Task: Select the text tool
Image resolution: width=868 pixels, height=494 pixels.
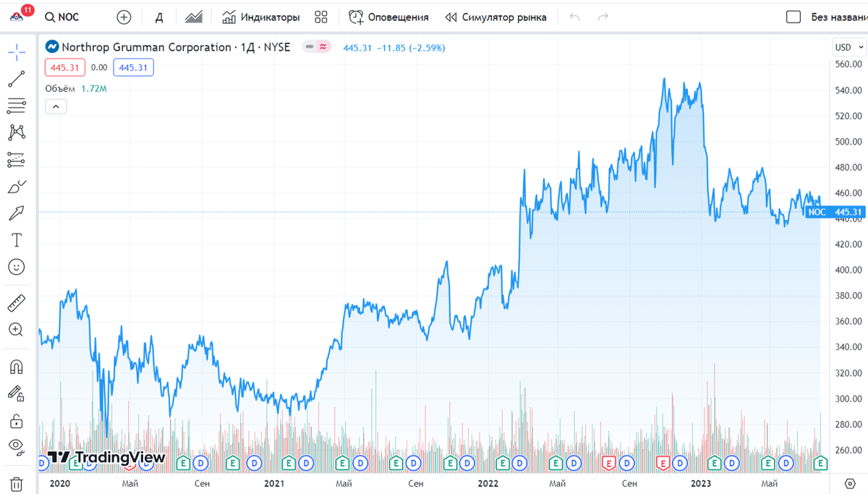Action: [17, 240]
